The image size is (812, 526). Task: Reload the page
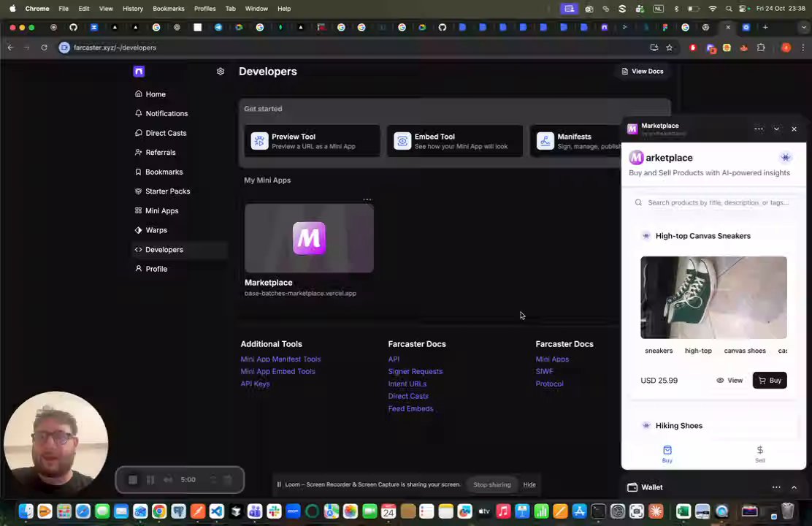44,47
